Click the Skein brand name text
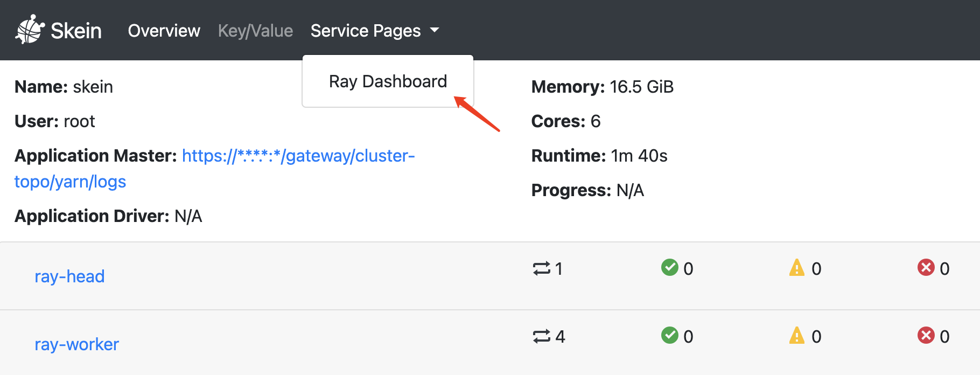 [76, 31]
